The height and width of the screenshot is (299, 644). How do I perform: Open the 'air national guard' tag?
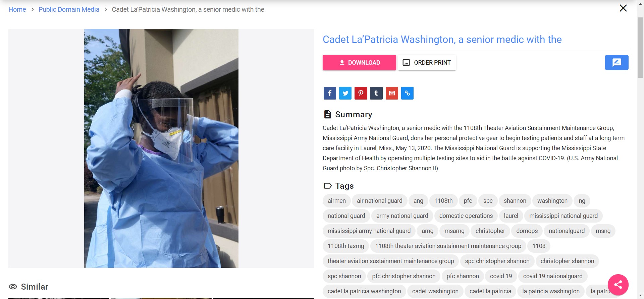point(379,201)
